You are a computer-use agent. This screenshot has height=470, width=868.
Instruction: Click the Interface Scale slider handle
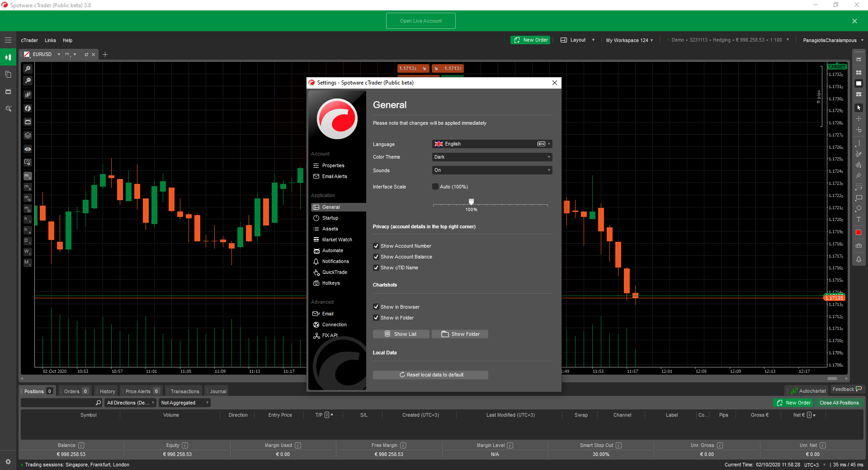pyautogui.click(x=471, y=202)
